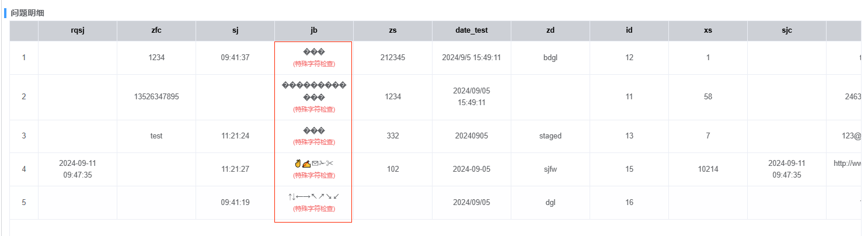Select the zfc column header
This screenshot has height=236, width=868.
click(x=156, y=31)
